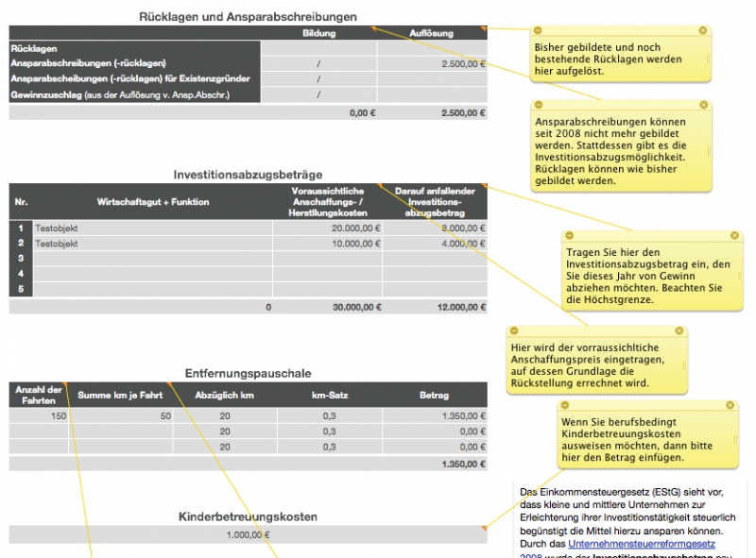The width and height of the screenshot is (756, 558).
Task: Close the 'Bisher gebildete' sticky note
Action: point(702,31)
